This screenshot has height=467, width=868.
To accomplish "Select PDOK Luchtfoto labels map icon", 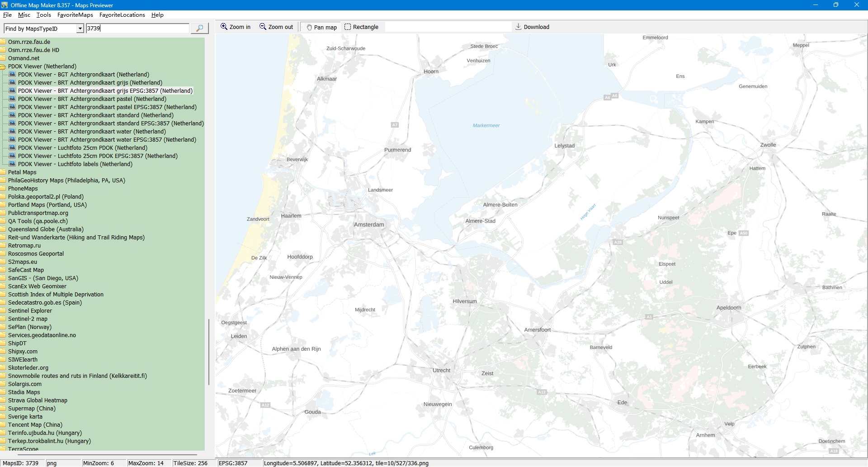I will click(x=13, y=164).
